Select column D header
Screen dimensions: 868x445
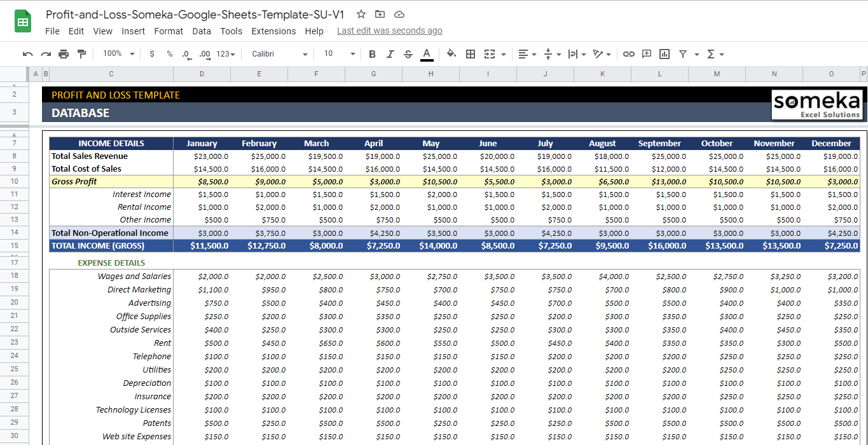click(202, 74)
